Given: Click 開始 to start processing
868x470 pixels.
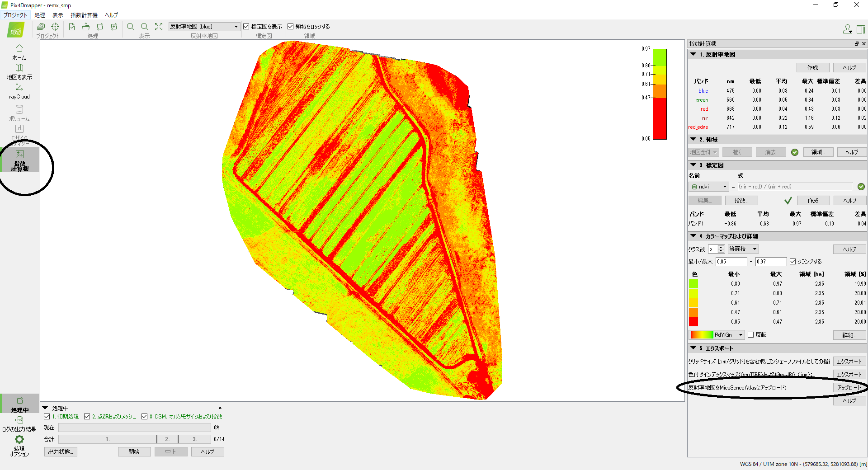Looking at the screenshot, I should [x=134, y=452].
